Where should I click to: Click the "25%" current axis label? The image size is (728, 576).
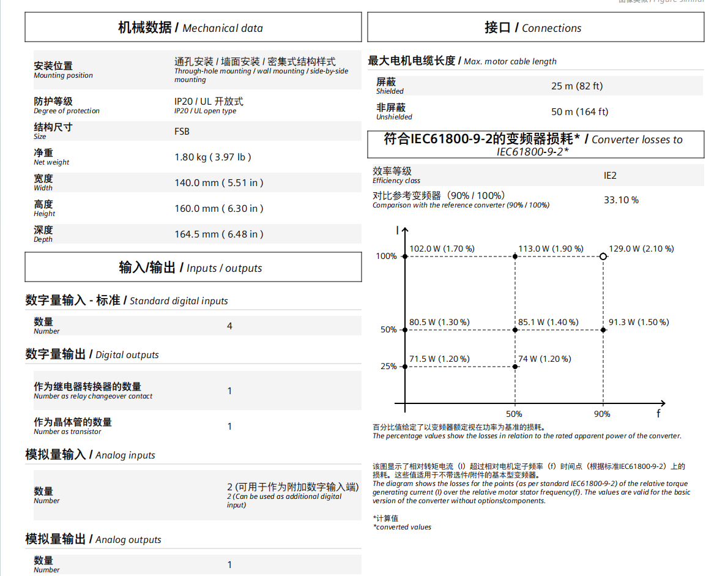tap(388, 366)
